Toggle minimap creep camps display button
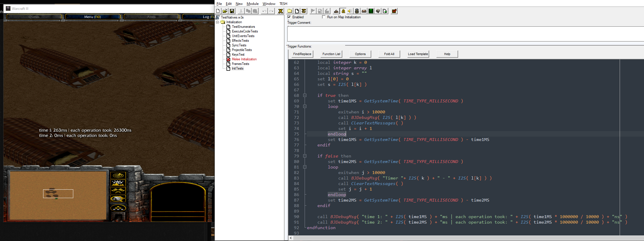644x241 pixels. (x=118, y=199)
